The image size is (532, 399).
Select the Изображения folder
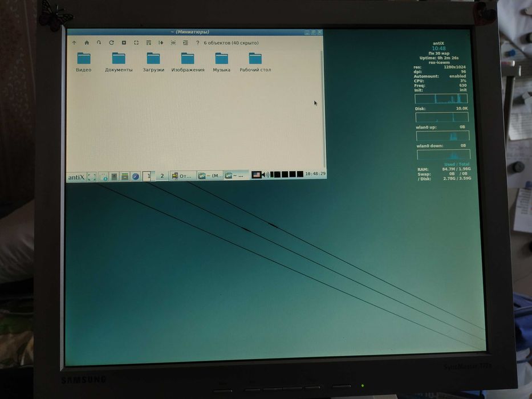tap(188, 62)
